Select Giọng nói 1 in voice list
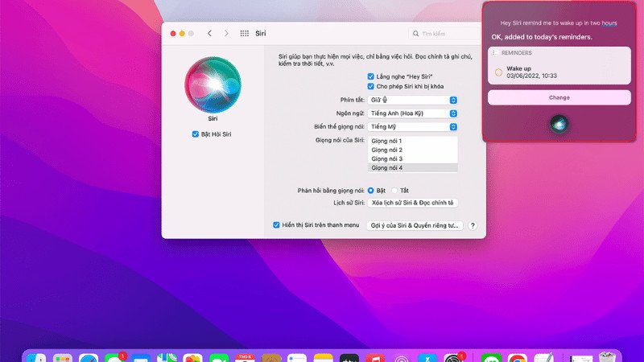The image size is (644, 362). tap(412, 141)
